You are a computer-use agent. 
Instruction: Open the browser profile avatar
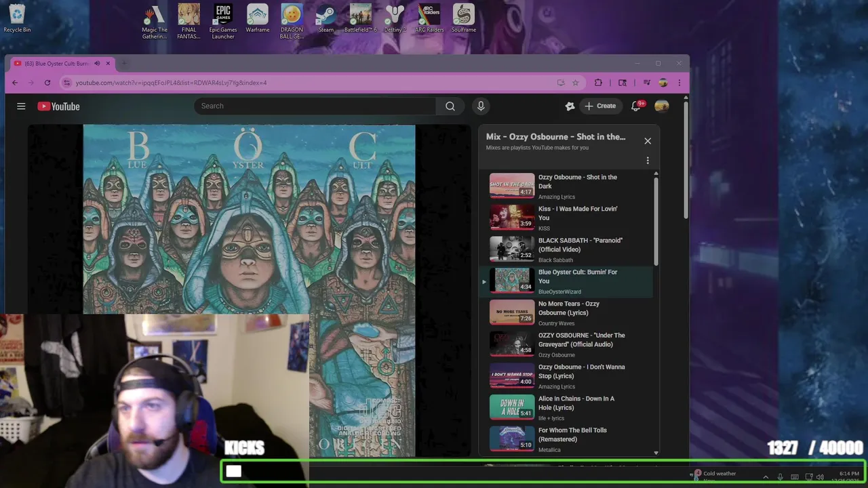coord(663,83)
